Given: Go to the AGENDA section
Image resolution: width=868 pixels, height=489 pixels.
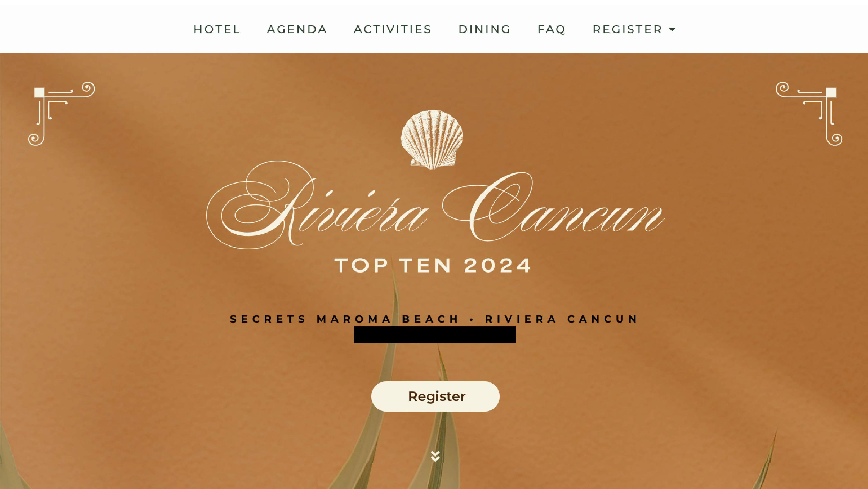Looking at the screenshot, I should point(297,29).
